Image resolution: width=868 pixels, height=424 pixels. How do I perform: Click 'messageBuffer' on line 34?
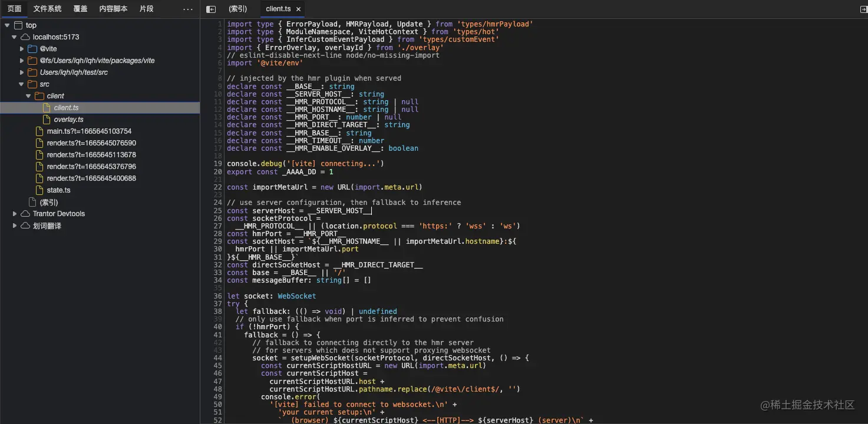282,280
